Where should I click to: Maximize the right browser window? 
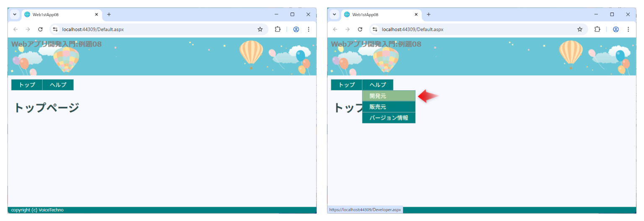pos(612,14)
